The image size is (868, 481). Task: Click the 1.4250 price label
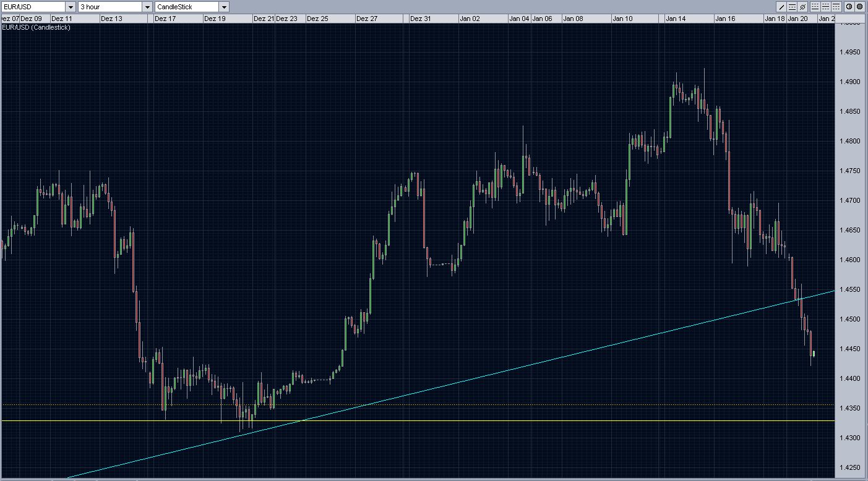coord(851,467)
